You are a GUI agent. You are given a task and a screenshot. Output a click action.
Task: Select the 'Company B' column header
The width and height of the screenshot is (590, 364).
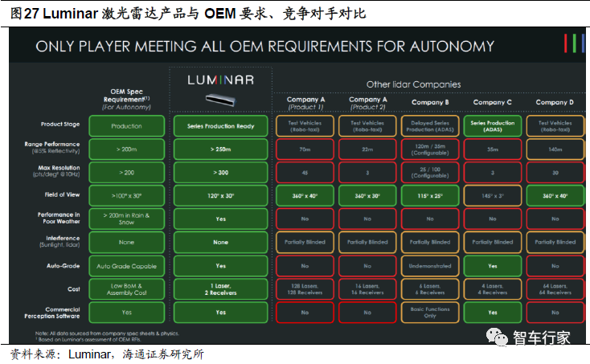click(x=430, y=102)
